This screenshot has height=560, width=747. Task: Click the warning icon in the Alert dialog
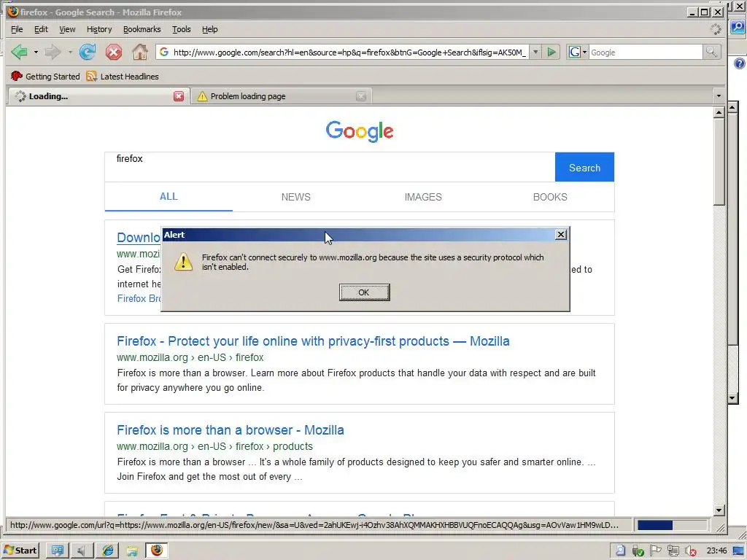tap(183, 262)
